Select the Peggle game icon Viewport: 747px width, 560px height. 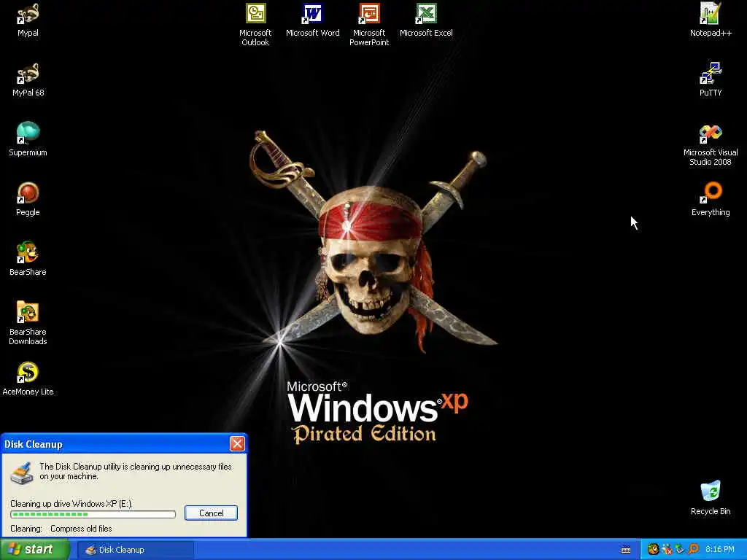[x=28, y=200]
